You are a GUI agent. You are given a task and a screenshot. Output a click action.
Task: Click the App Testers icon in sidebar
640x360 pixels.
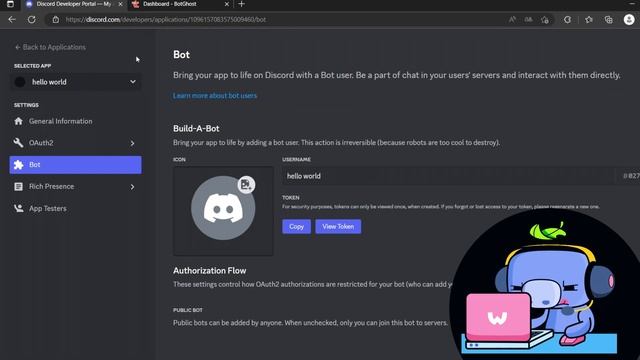(18, 208)
